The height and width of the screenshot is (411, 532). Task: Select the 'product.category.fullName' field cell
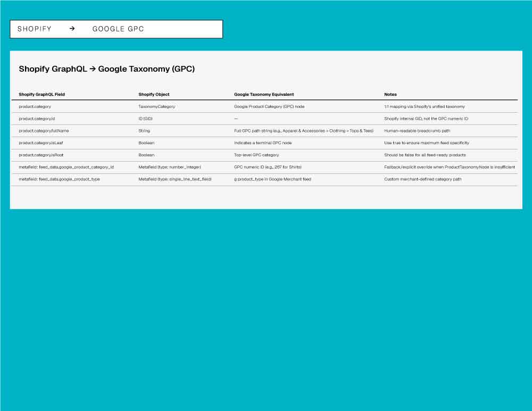tap(44, 131)
